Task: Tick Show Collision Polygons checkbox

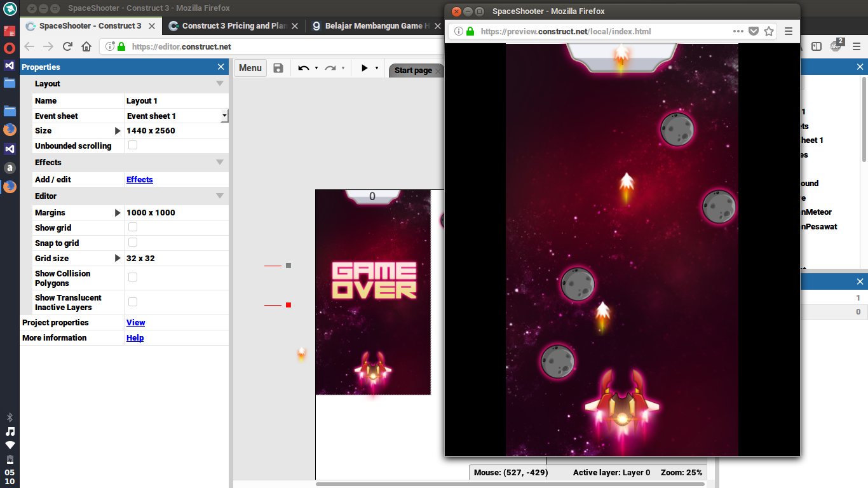Action: 133,278
